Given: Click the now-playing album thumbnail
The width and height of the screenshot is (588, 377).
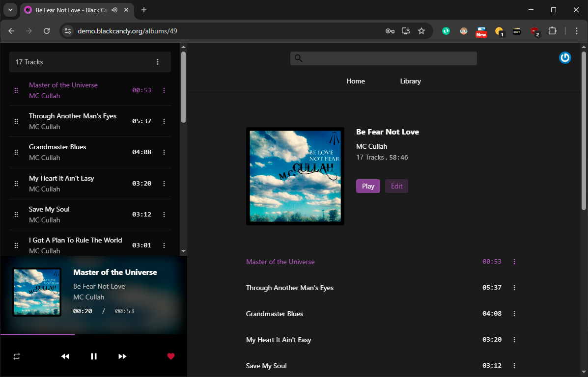Looking at the screenshot, I should (x=37, y=292).
